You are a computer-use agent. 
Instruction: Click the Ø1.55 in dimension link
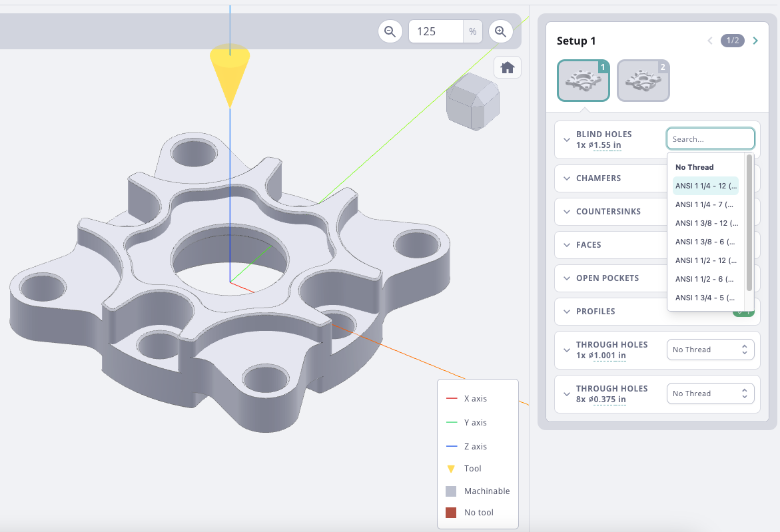601,144
